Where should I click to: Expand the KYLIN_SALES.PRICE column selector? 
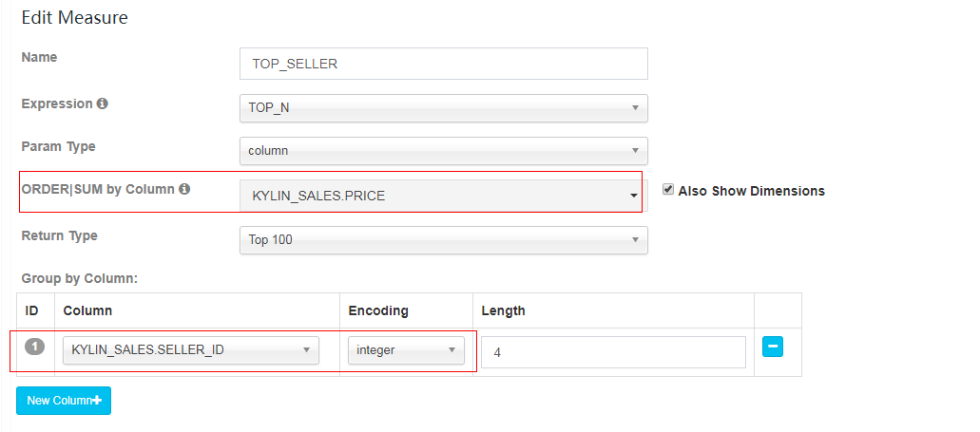(441, 196)
